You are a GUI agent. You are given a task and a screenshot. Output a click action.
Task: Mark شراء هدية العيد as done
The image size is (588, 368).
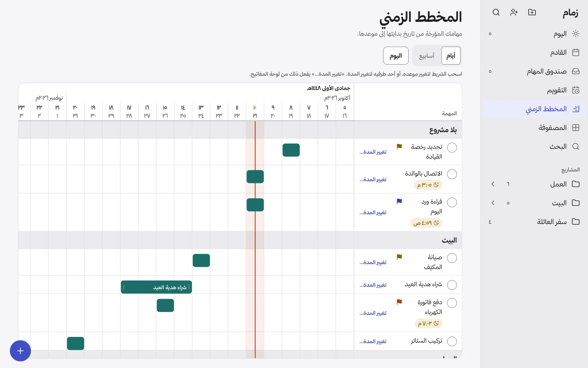[x=452, y=285]
